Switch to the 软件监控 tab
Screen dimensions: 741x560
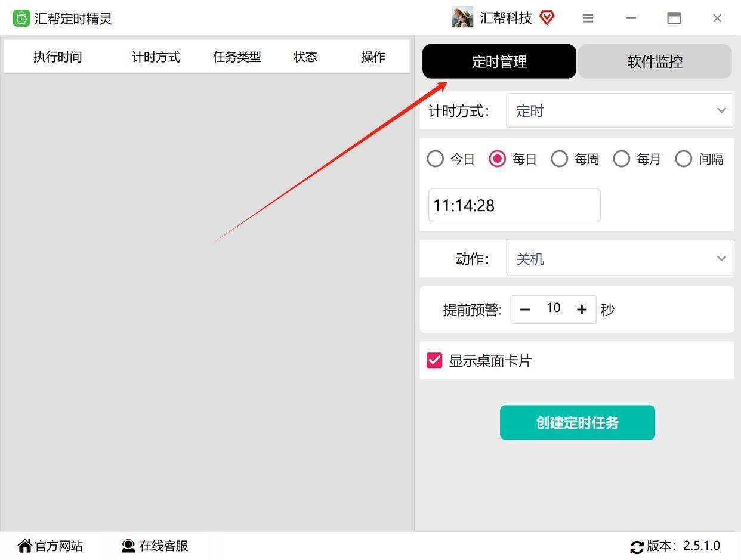point(654,61)
